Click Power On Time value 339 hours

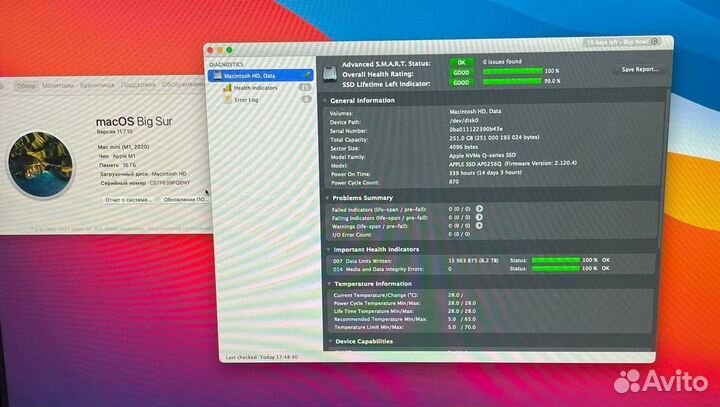point(485,173)
